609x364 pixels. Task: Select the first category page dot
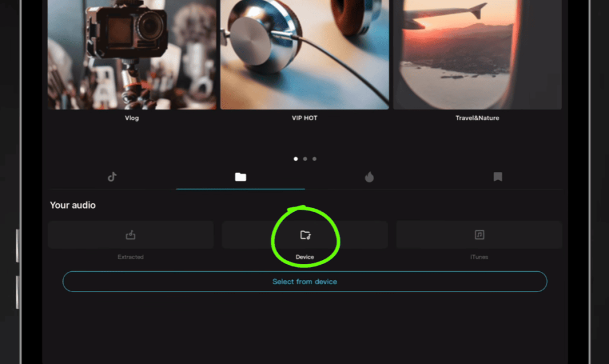coord(296,159)
